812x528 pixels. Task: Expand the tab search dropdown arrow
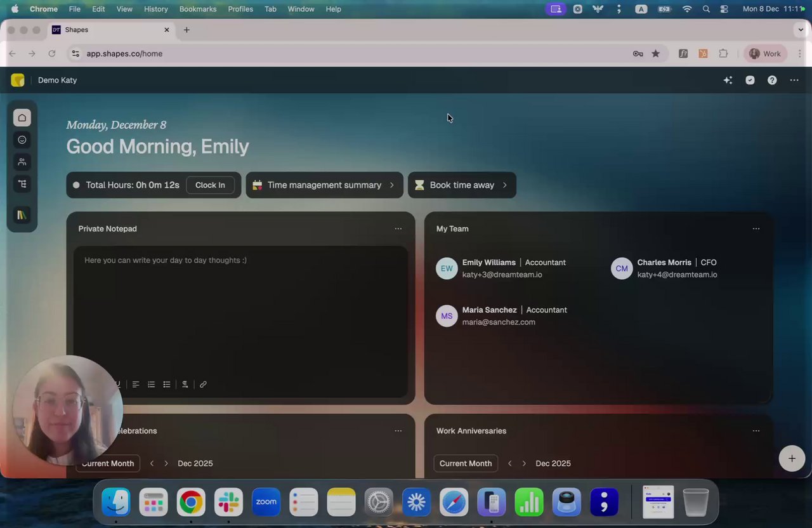(x=801, y=30)
